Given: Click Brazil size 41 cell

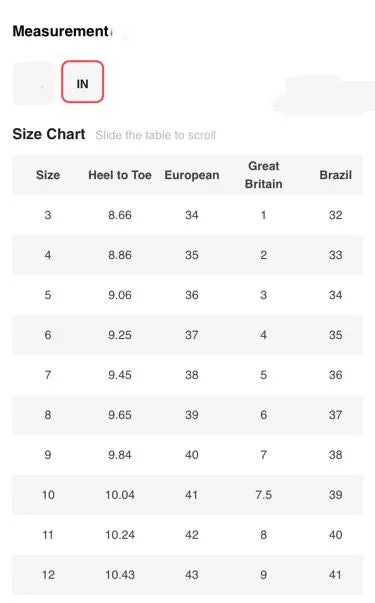Looking at the screenshot, I should pos(335,575).
